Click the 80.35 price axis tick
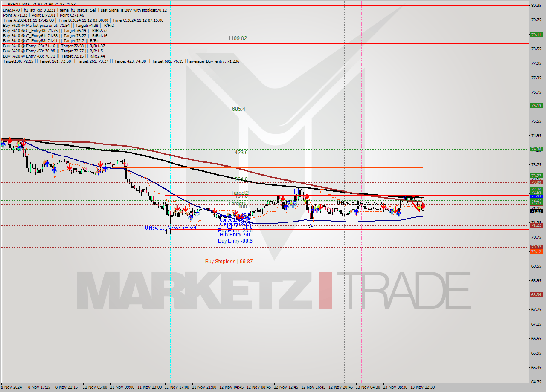Screen dimensions: 546x392 (x=536, y=5)
